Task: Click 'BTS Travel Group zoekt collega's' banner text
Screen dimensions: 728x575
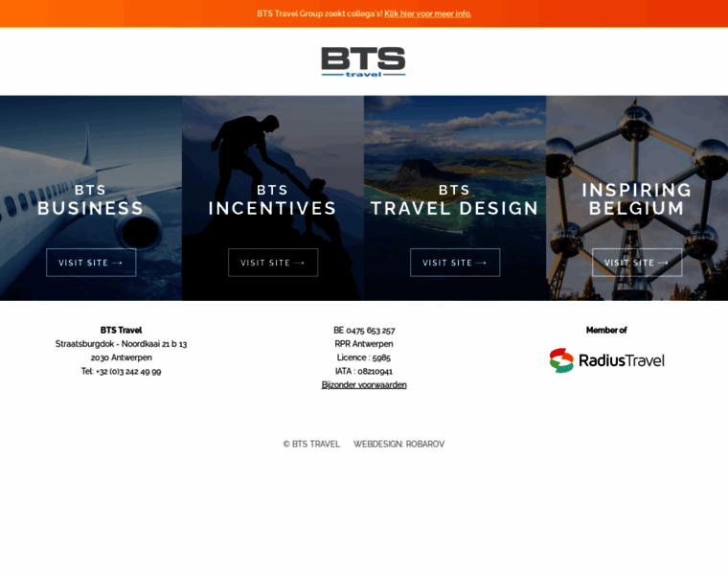Action: click(x=320, y=13)
